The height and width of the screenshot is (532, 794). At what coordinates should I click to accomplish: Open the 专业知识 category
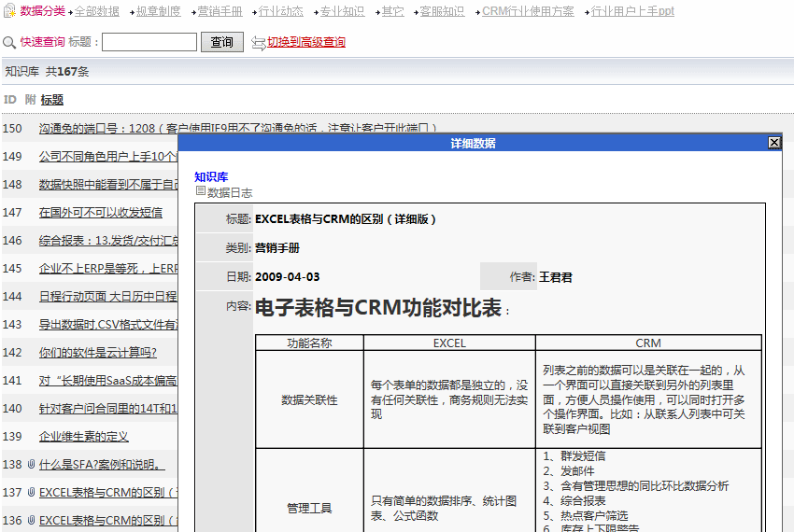tap(342, 11)
